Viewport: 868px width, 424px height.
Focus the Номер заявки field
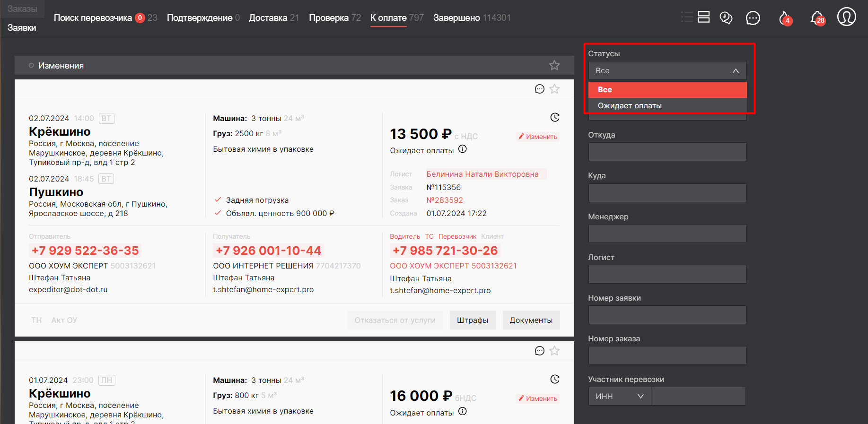point(667,315)
